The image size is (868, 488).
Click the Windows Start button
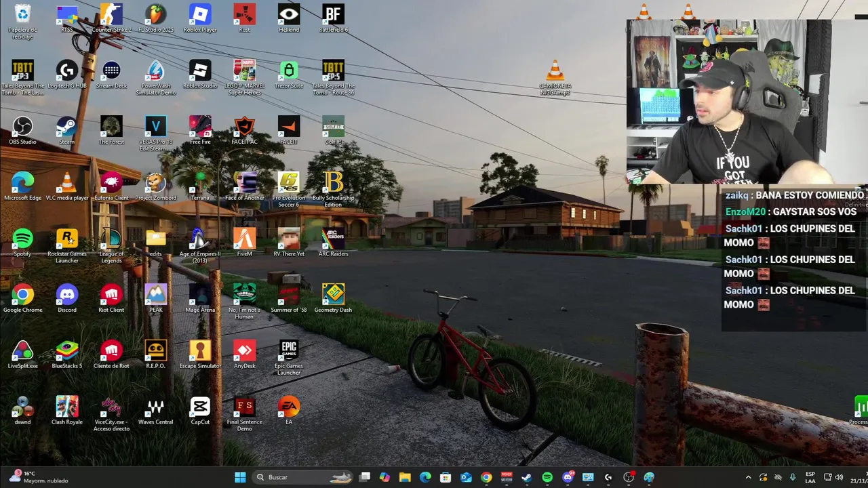point(240,477)
